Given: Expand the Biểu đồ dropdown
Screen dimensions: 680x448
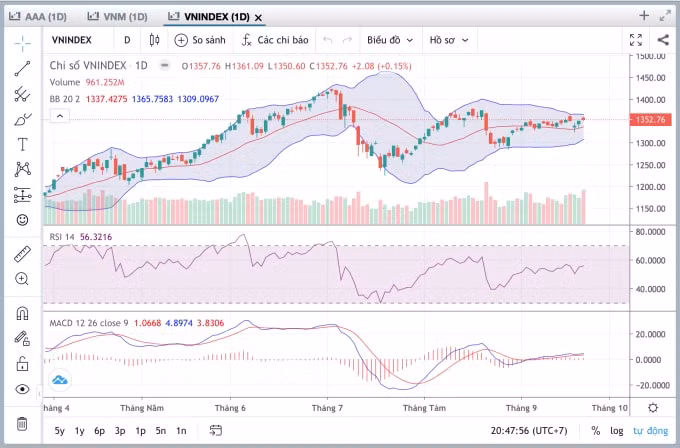Looking at the screenshot, I should tap(390, 40).
